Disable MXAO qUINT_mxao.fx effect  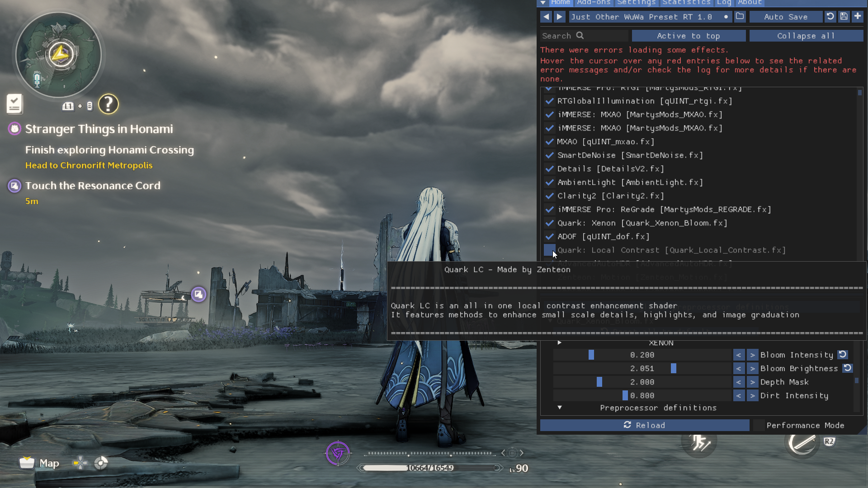tap(549, 141)
